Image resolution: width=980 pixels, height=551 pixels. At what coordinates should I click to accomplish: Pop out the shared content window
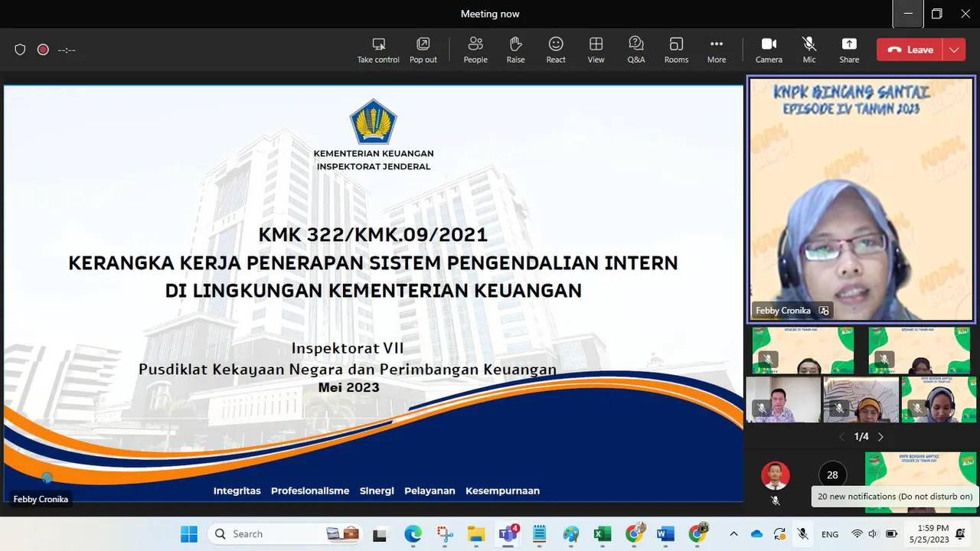click(x=423, y=50)
